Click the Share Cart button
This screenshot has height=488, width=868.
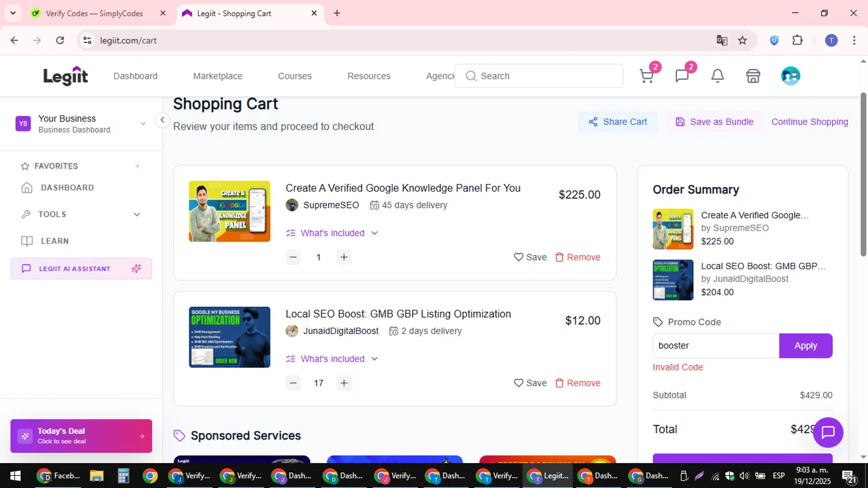coord(617,122)
